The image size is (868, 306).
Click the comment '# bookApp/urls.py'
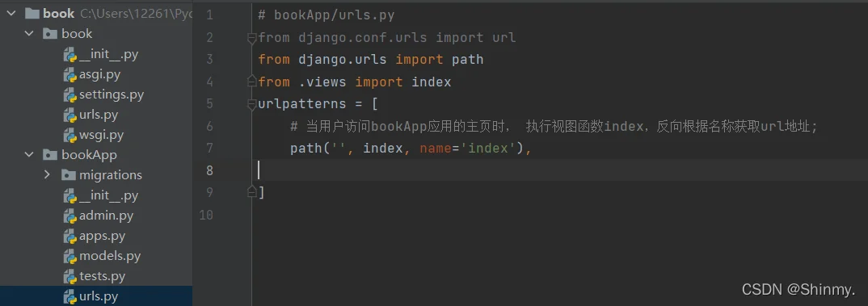click(326, 15)
